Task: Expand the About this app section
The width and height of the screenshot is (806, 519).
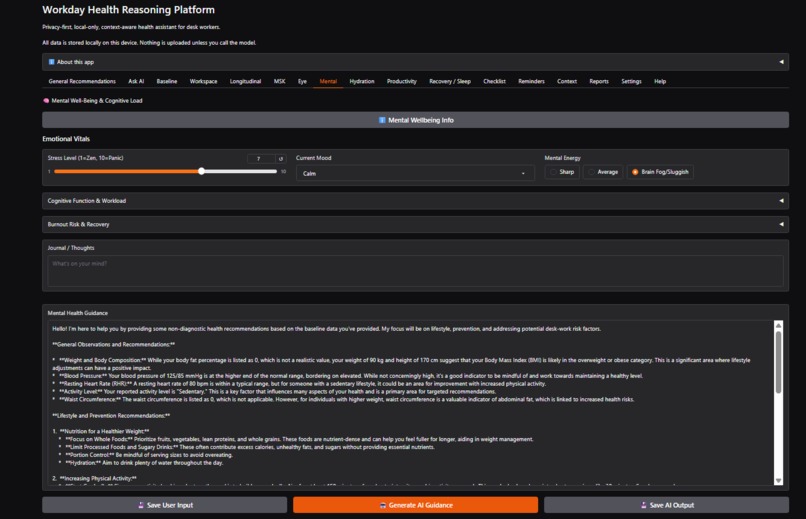Action: coord(415,62)
